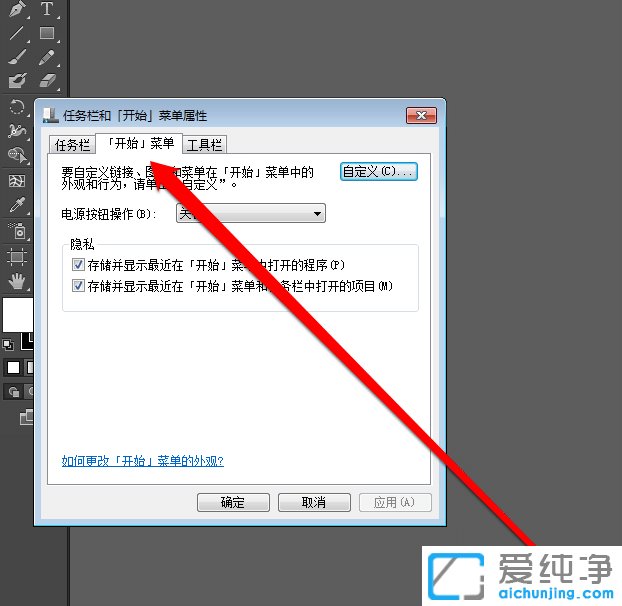This screenshot has height=606, width=622.
Task: Select the Paintbrush tool
Action: pyautogui.click(x=17, y=57)
